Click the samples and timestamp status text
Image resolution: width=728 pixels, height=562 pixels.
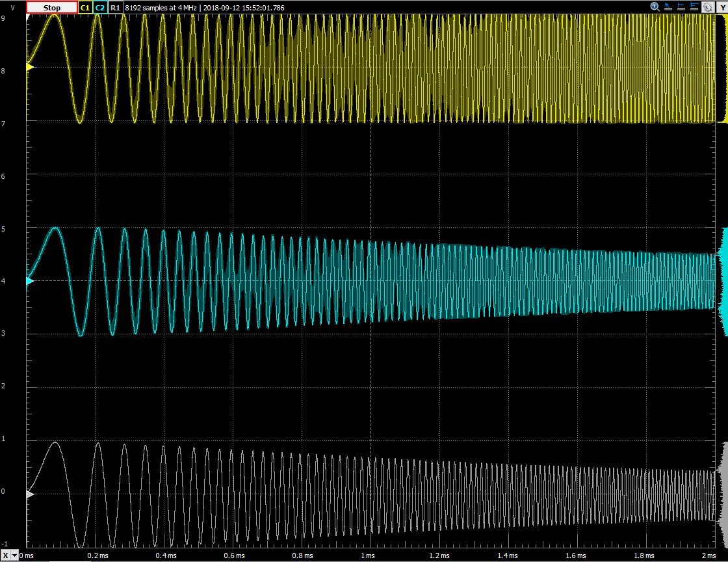tap(204, 8)
